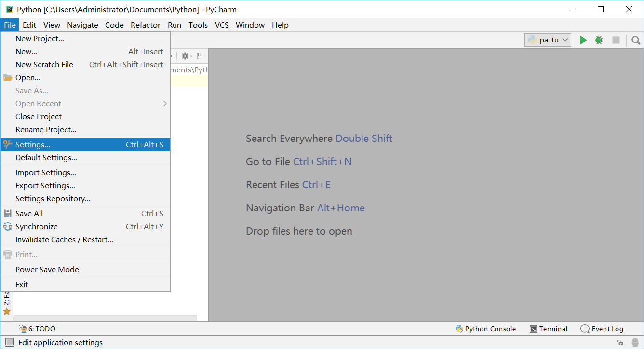Open the Refactor menu
This screenshot has height=349, width=644.
pos(146,25)
